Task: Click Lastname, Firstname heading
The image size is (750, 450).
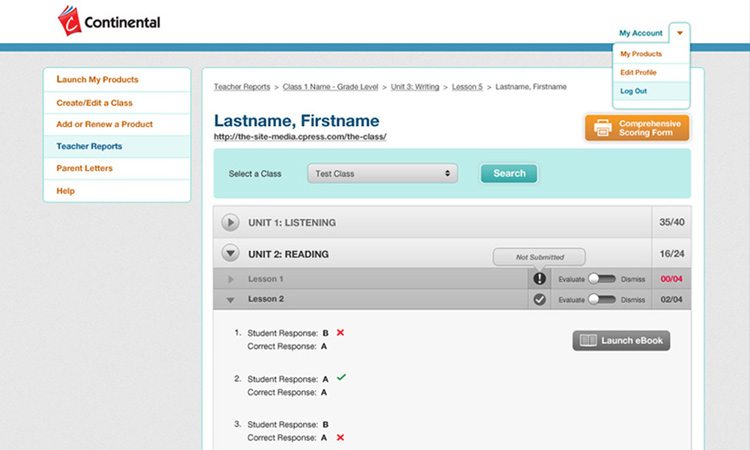Action: point(297,121)
